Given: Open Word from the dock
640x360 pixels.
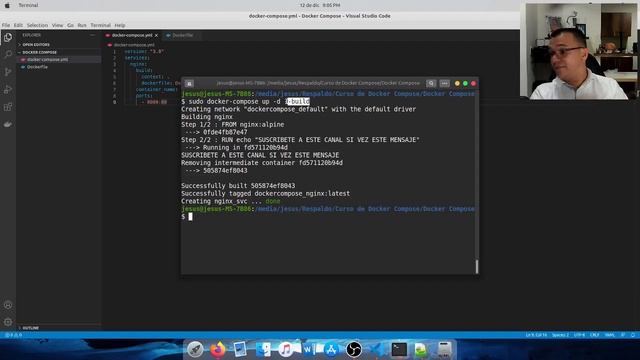Looking at the screenshot, I should (x=308, y=349).
